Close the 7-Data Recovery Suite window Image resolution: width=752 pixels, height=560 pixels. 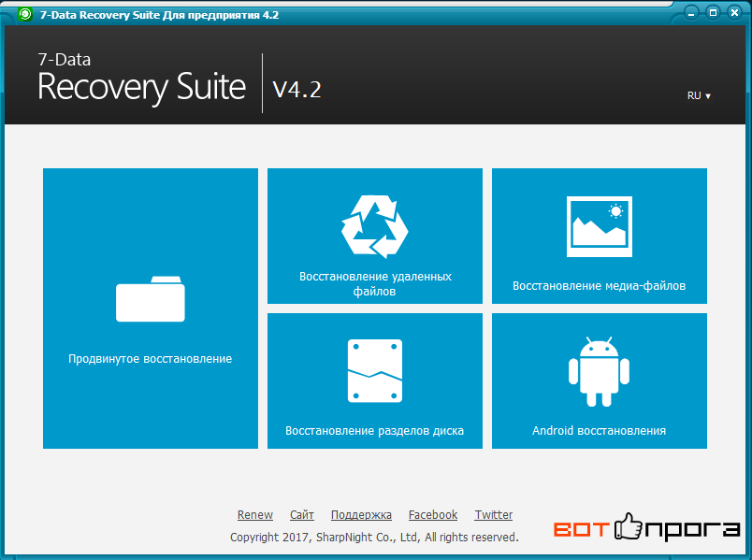tap(734, 13)
